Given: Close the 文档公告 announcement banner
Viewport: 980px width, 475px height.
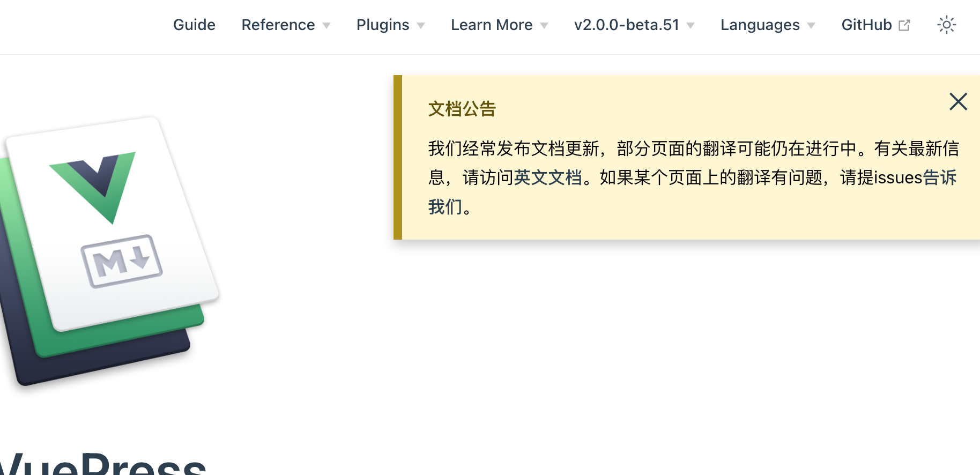Looking at the screenshot, I should pyautogui.click(x=958, y=101).
